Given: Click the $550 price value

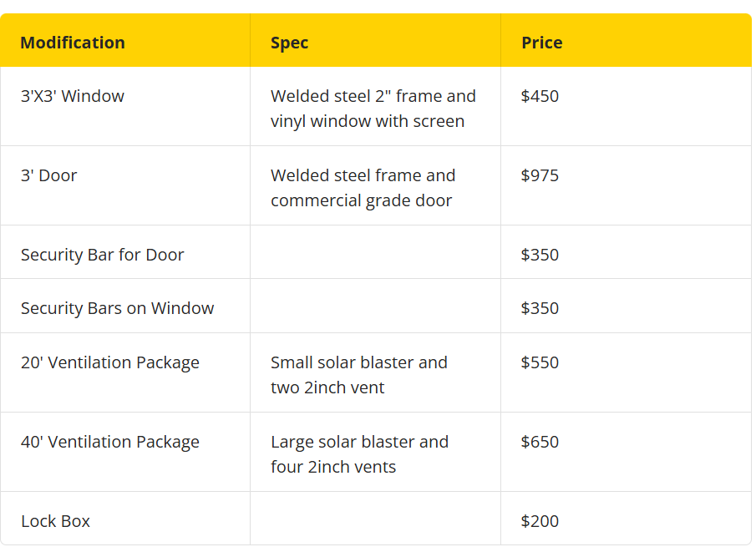Looking at the screenshot, I should tap(540, 362).
